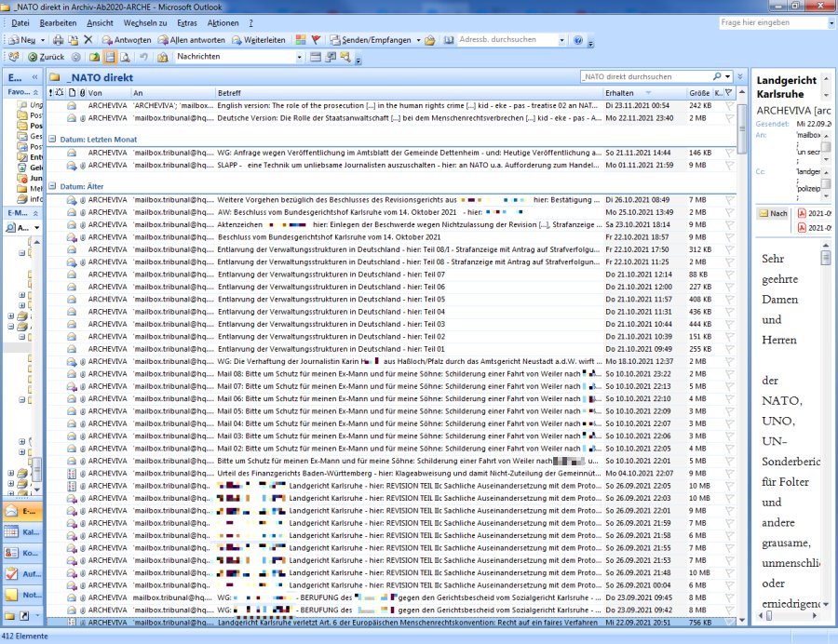Screen dimensions: 838x644
Task: Toggle flag on 'Entlarvung ... Teil 07' message
Action: [x=729, y=275]
